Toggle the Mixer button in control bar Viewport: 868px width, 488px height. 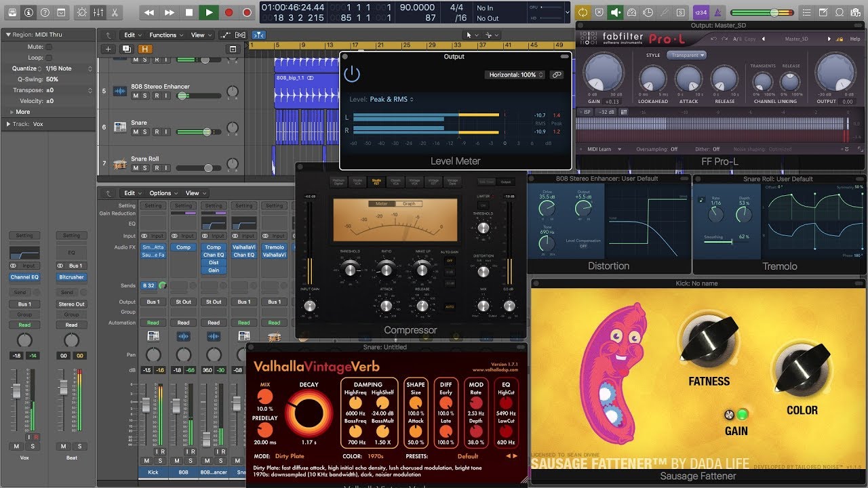(x=98, y=12)
